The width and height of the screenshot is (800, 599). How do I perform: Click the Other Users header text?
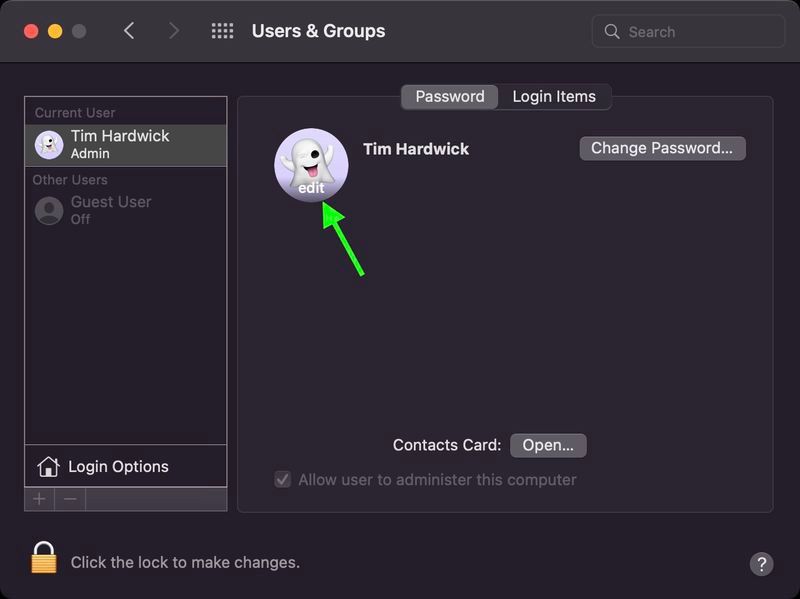(x=70, y=180)
